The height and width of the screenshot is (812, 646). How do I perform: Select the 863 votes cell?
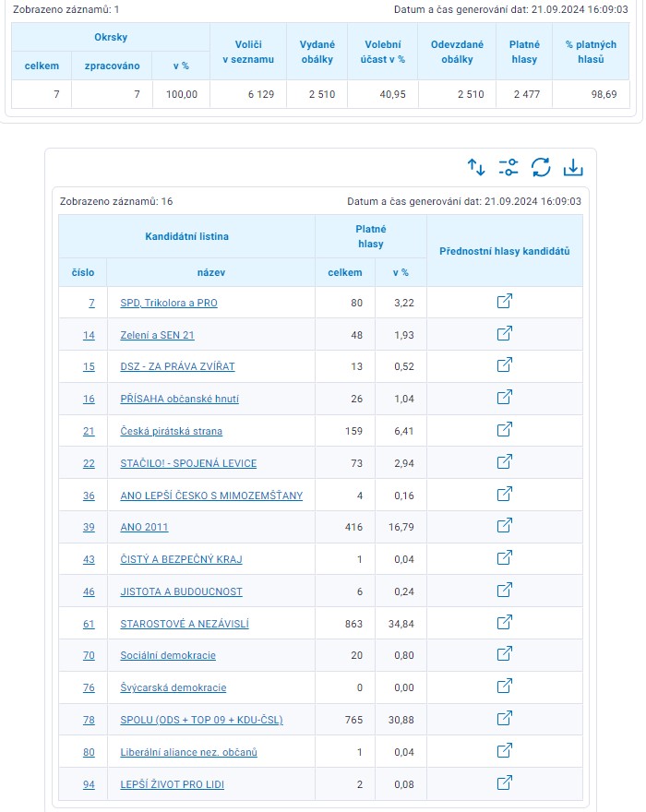[x=345, y=624]
